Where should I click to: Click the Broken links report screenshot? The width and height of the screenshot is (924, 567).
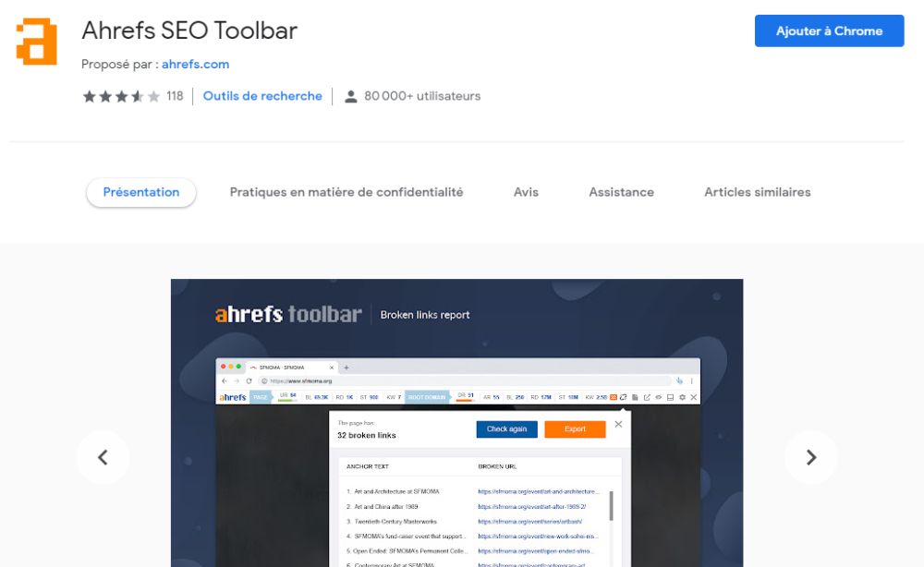(x=456, y=423)
